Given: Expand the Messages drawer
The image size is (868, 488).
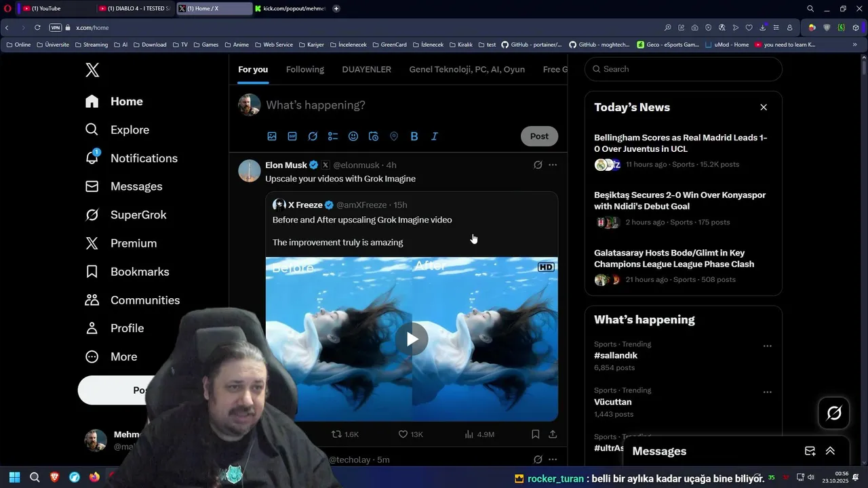Looking at the screenshot, I should coord(830,451).
